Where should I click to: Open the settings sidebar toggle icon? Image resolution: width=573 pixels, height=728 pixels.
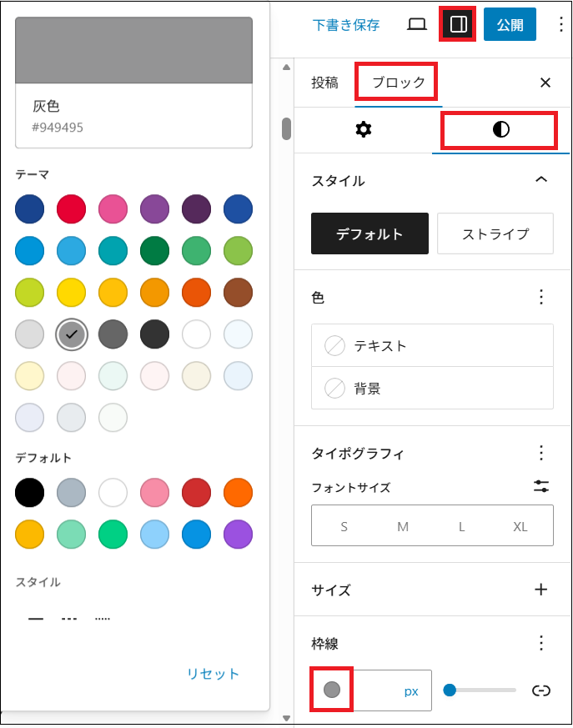[458, 24]
